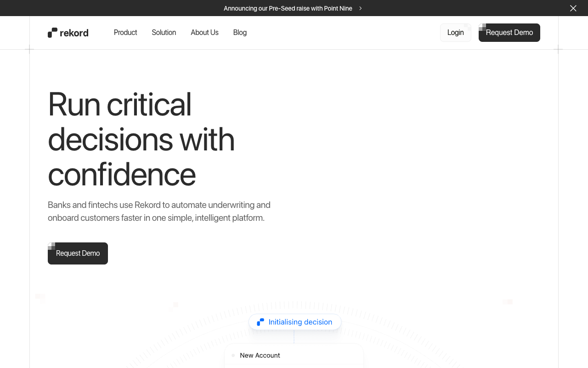Click the paragraph starting "Banks and fintechs use Rekord"
Image resolution: width=588 pixels, height=368 pixels.
159,211
